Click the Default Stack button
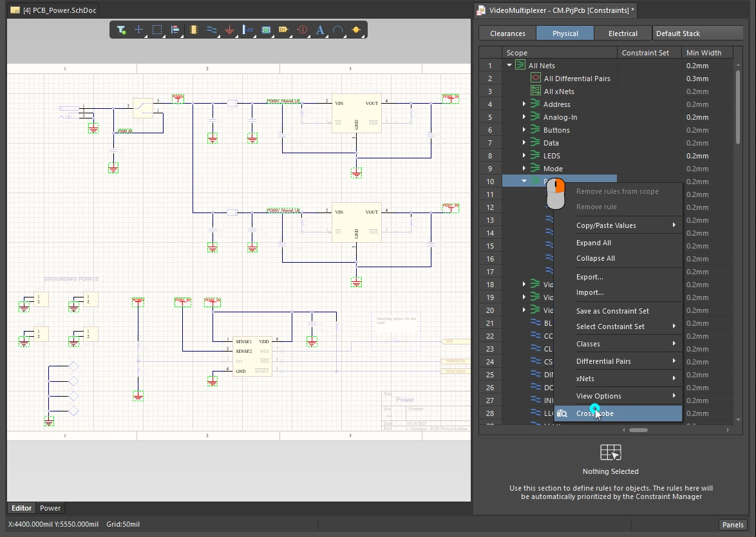 coord(697,33)
